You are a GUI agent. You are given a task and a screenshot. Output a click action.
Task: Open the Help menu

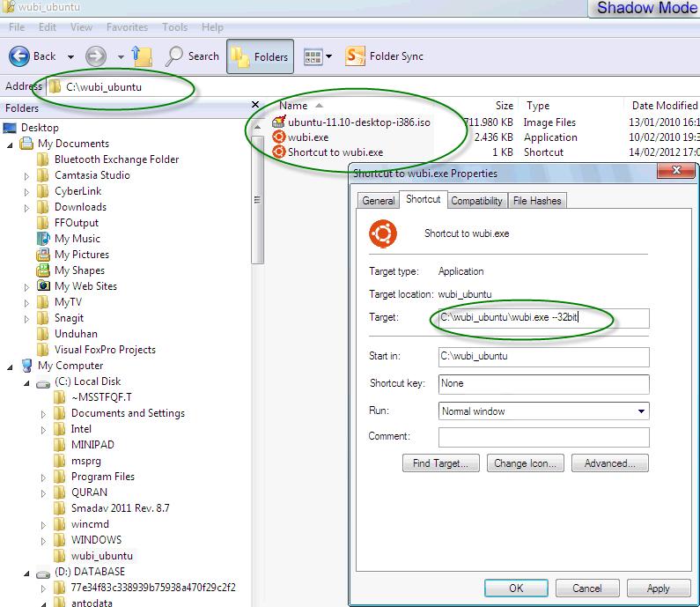click(x=212, y=27)
